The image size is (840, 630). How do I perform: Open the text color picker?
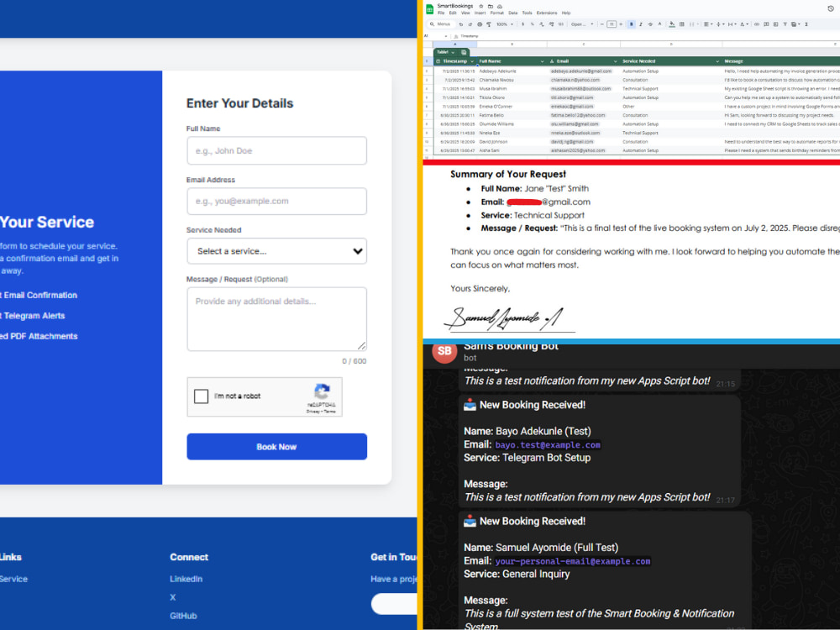point(659,24)
